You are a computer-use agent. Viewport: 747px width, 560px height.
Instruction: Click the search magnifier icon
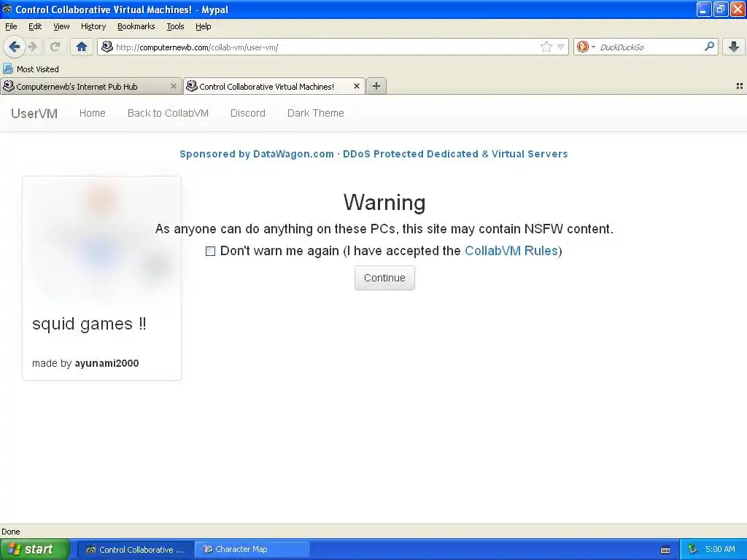709,46
